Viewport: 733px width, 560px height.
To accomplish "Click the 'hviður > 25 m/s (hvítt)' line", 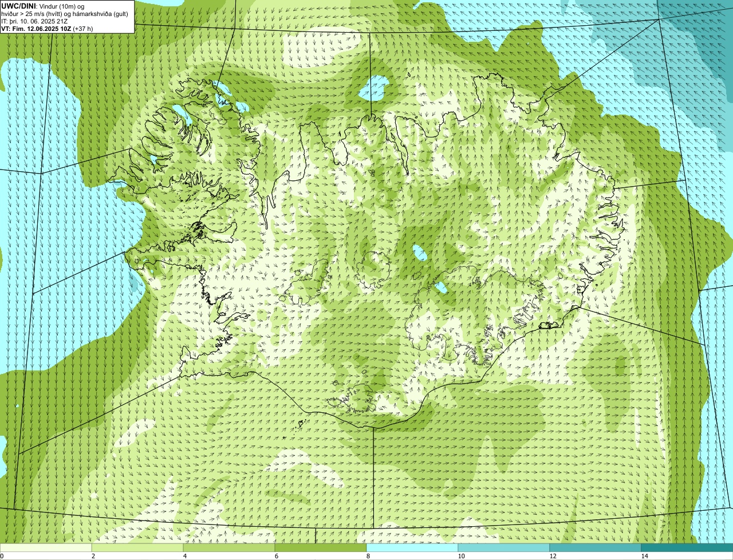I will [33, 14].
